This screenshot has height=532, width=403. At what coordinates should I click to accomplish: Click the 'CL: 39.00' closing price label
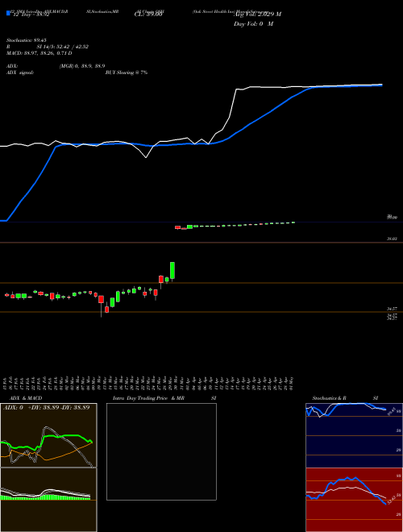tap(148, 15)
